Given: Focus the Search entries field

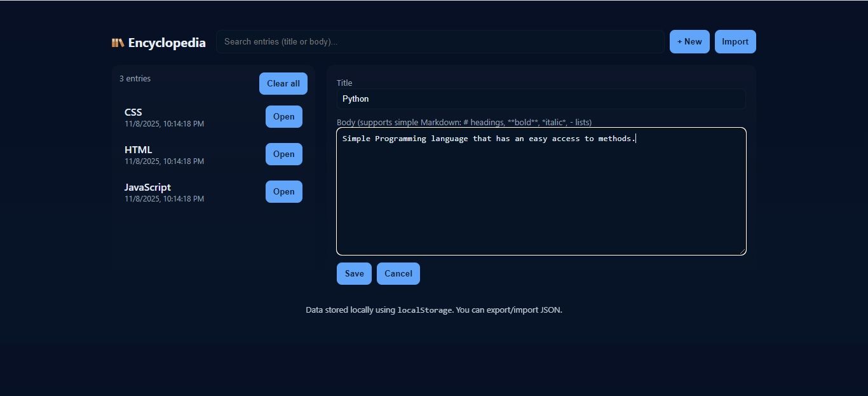Looking at the screenshot, I should (x=440, y=42).
